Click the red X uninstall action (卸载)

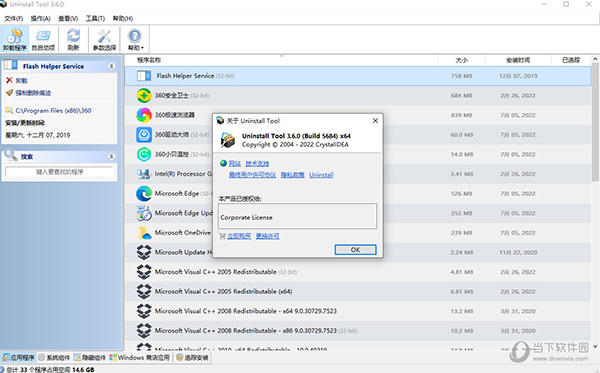[17, 80]
